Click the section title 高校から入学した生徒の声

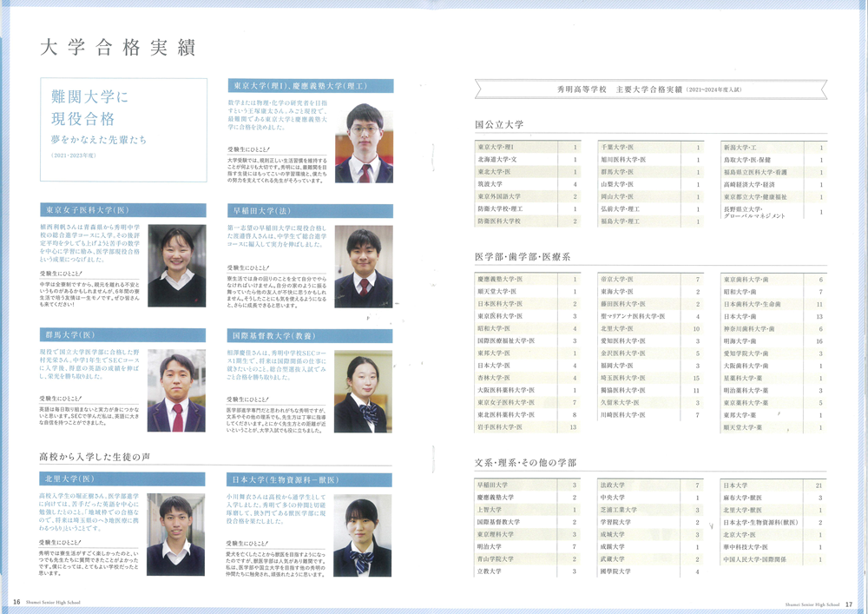(95, 457)
